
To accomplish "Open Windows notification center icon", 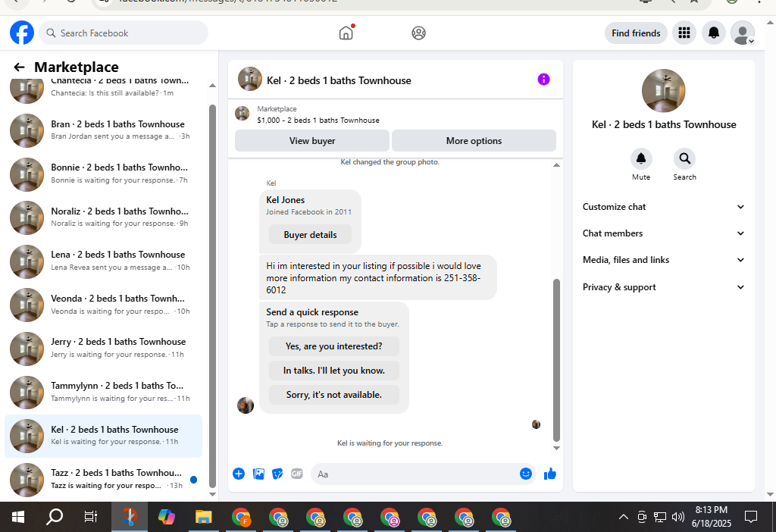I will [x=751, y=517].
